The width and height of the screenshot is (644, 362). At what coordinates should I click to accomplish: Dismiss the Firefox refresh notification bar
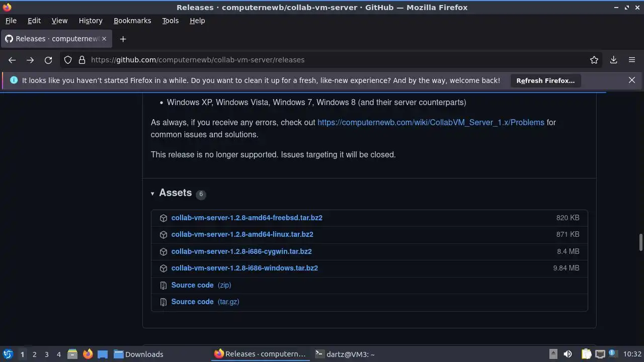point(632,80)
